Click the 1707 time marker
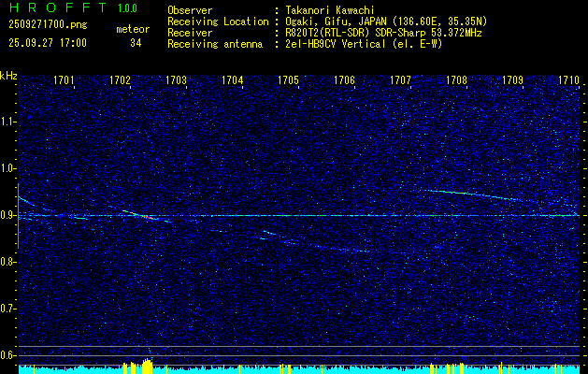 [400, 79]
